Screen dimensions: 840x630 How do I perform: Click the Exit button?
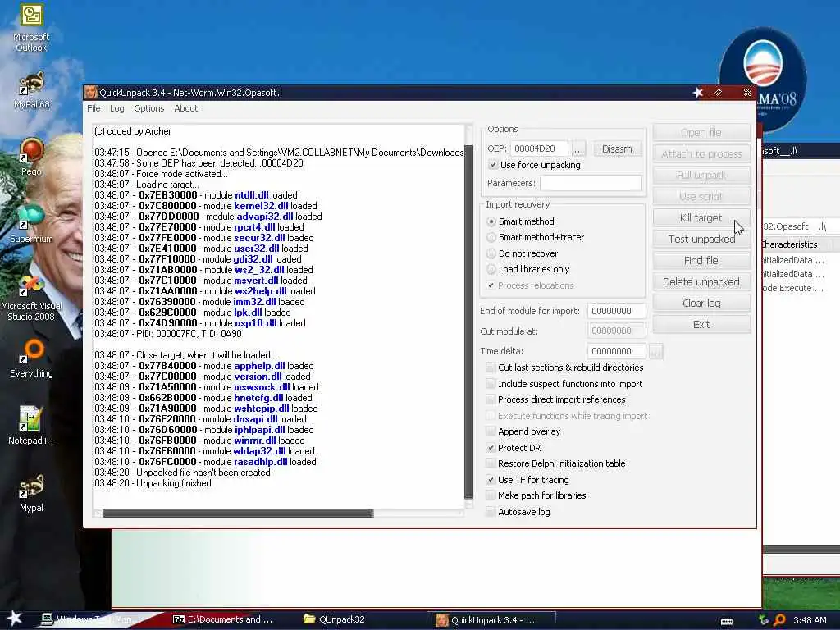pyautogui.click(x=701, y=325)
